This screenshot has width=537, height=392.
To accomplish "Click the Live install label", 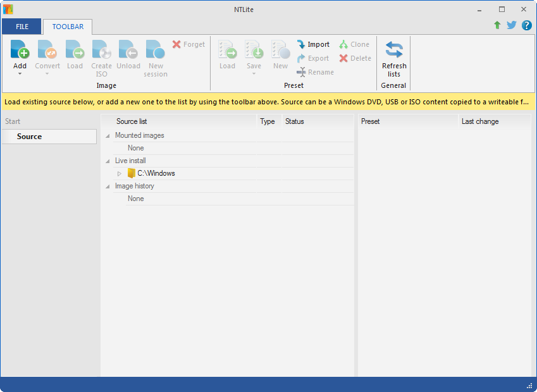I will (x=130, y=161).
